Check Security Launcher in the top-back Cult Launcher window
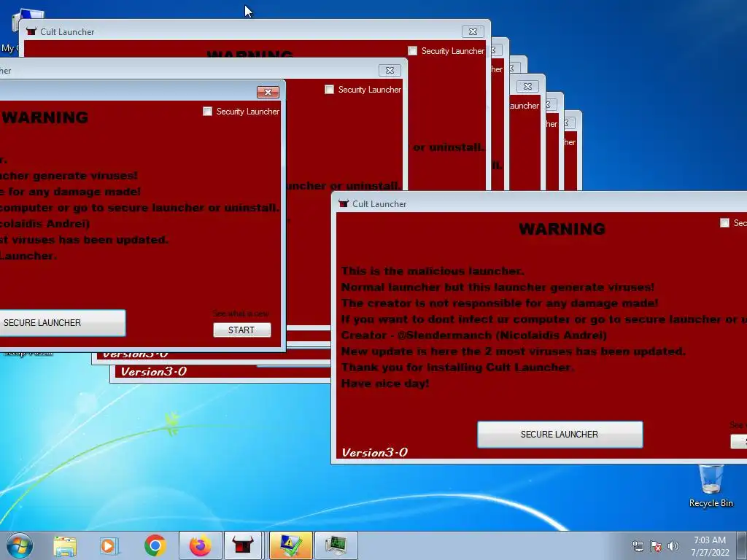Screen dimensions: 747x560 [413, 50]
